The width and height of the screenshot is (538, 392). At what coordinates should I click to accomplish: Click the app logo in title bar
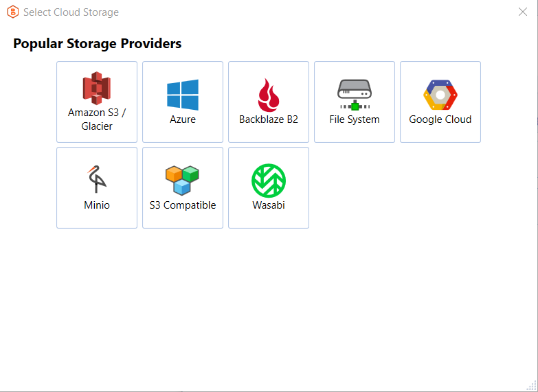pos(12,12)
